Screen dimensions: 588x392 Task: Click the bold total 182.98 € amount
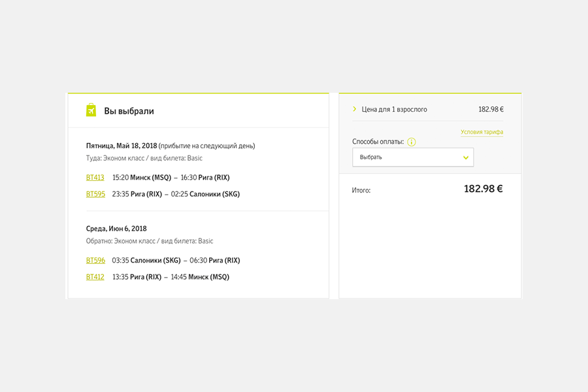(x=483, y=189)
